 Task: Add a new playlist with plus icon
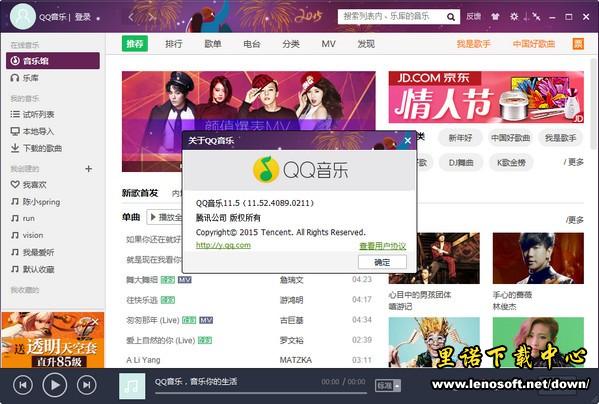coord(89,169)
